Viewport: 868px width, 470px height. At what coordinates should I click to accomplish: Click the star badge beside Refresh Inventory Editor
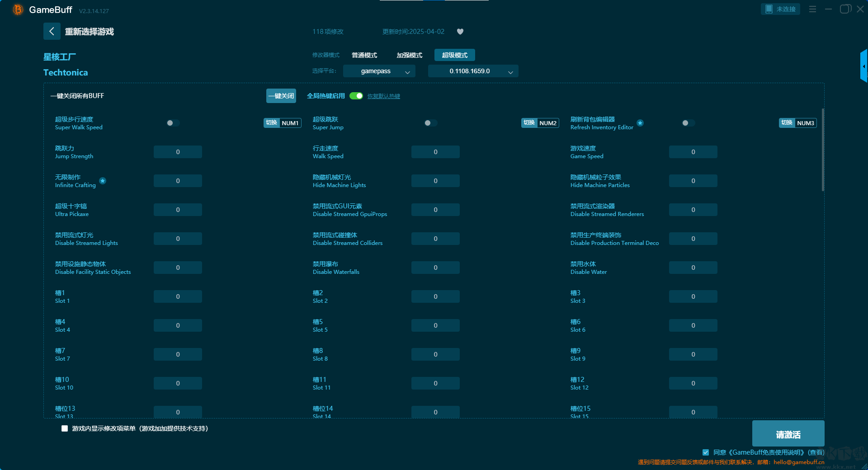pyautogui.click(x=640, y=123)
